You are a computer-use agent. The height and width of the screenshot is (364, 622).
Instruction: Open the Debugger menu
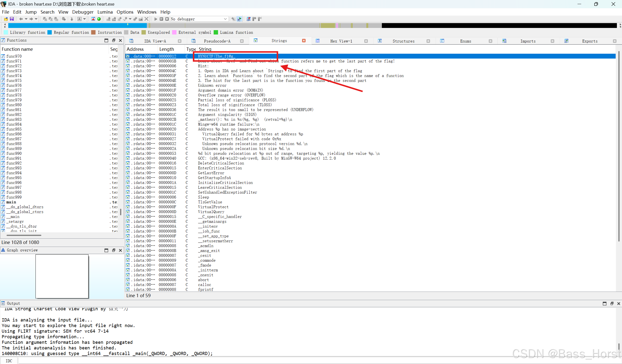coord(83,12)
